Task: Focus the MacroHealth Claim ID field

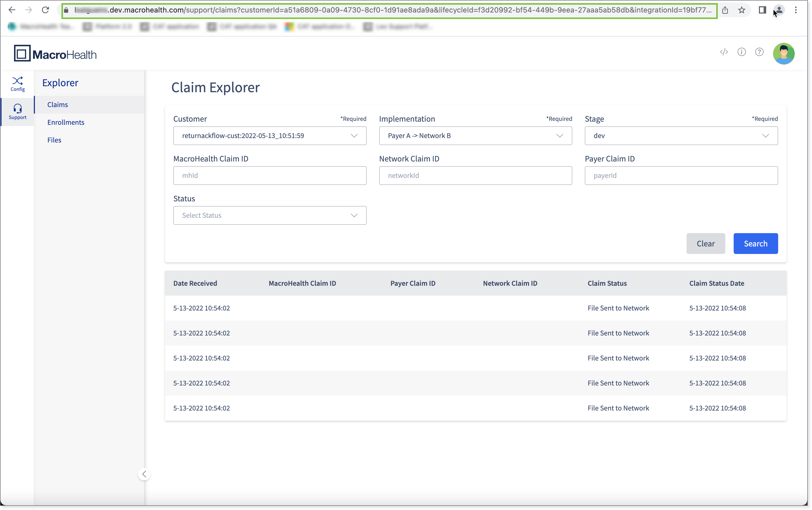Action: pos(270,175)
